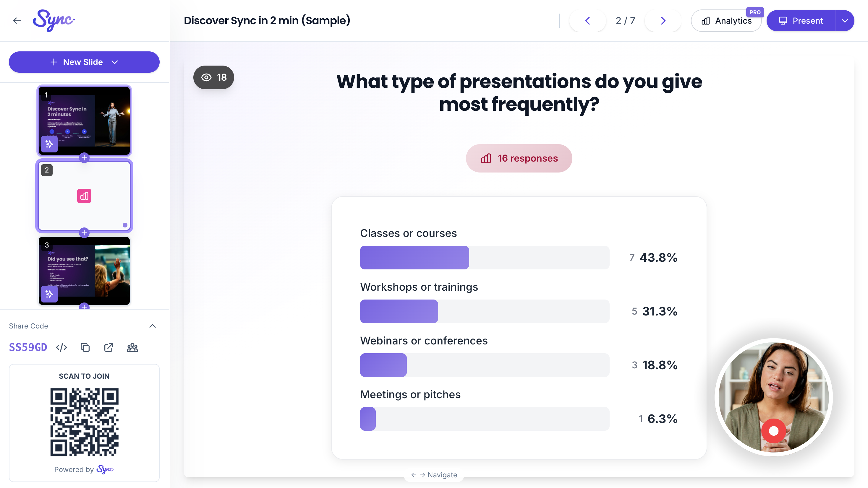This screenshot has height=488, width=868.
Task: Click the participants icon in Share Code row
Action: [x=132, y=347]
